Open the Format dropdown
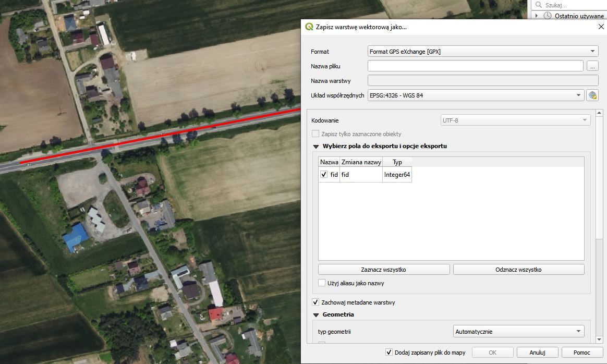The height and width of the screenshot is (364, 607). point(482,52)
